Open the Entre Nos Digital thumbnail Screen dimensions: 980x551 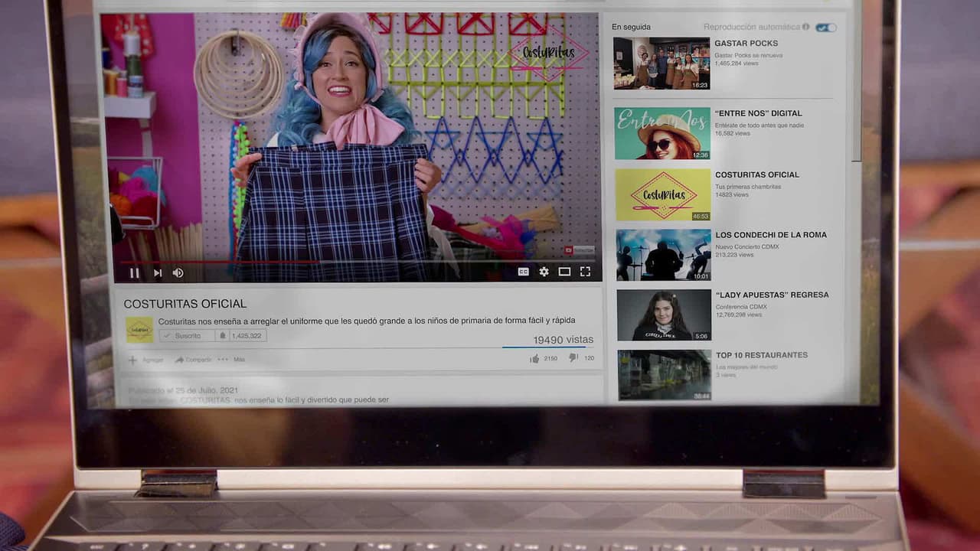pos(662,133)
